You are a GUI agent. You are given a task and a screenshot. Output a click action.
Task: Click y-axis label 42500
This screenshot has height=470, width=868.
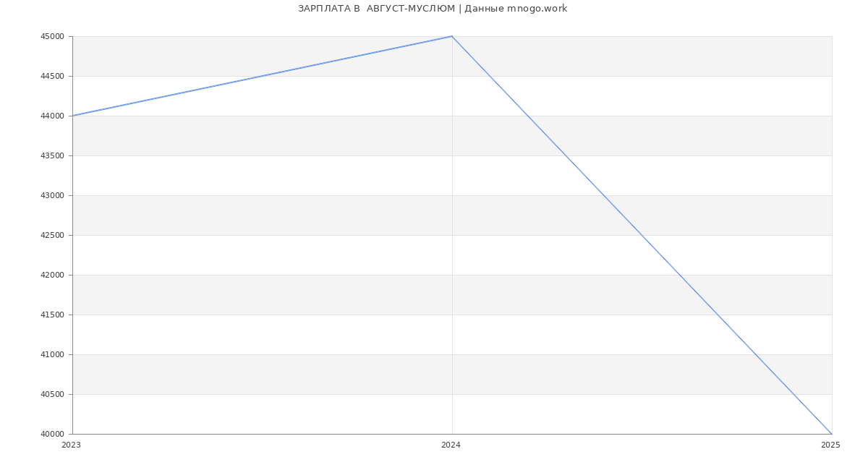point(53,235)
